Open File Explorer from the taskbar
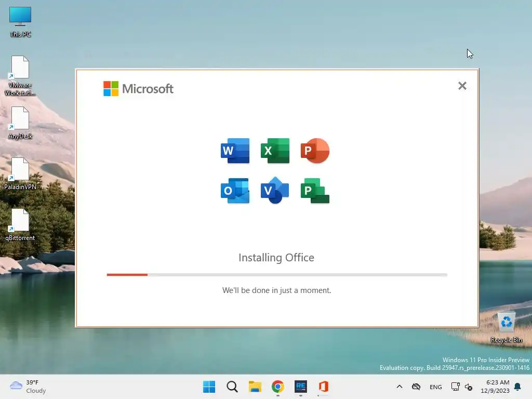 pyautogui.click(x=255, y=387)
